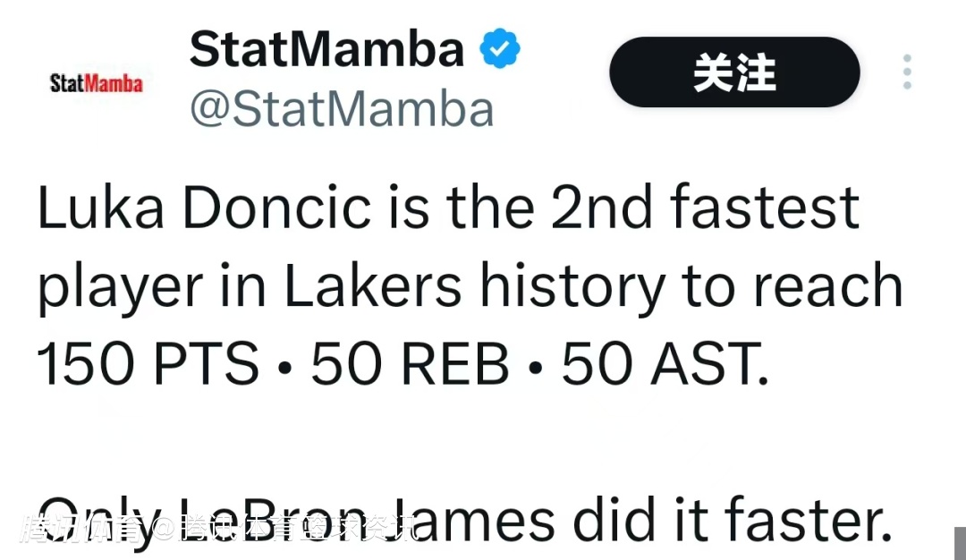966x560 pixels.
Task: Open the StatMamba profile avatar
Action: 97,84
